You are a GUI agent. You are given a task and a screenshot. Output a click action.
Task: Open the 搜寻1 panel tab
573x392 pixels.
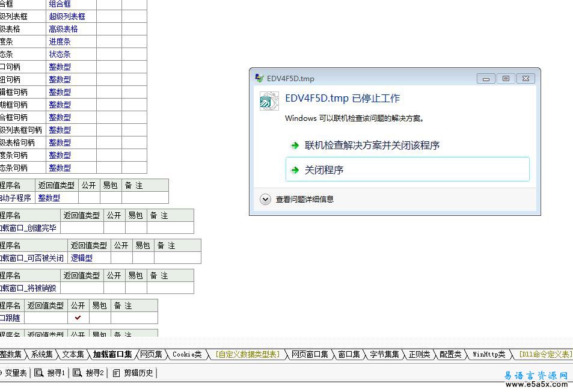click(x=49, y=373)
